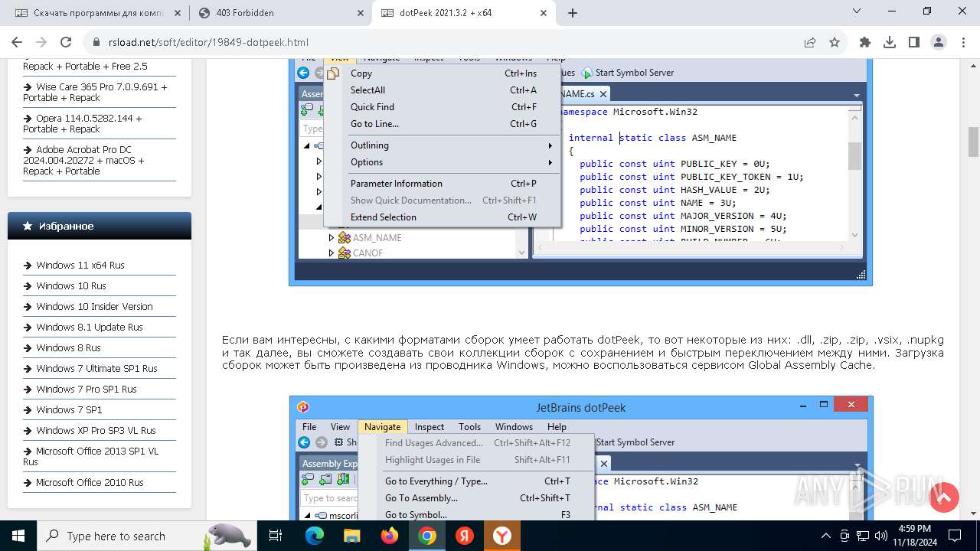The image size is (980, 551).
Task: Click the browser back arrow
Action: coord(17,43)
